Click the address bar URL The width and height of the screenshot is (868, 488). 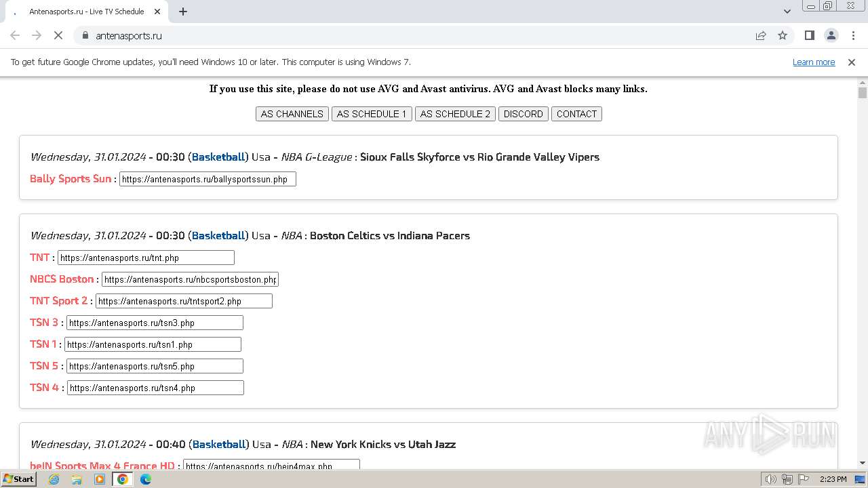point(129,35)
